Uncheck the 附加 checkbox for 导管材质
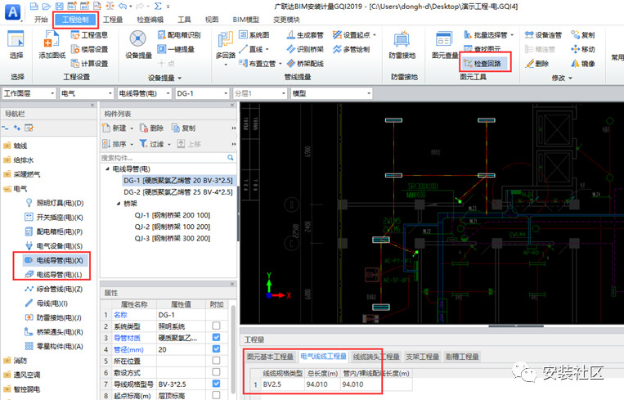 tap(216, 338)
